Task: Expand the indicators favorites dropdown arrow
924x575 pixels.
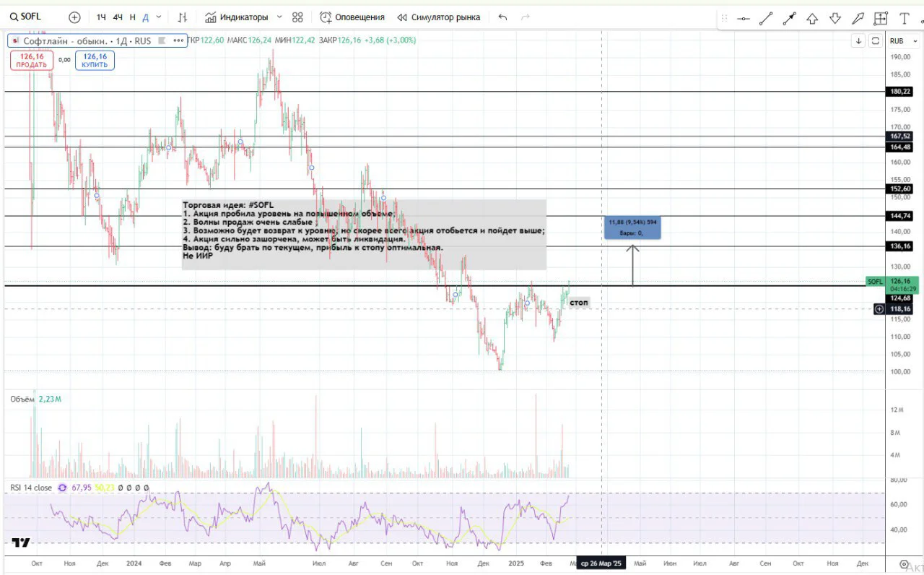Action: click(279, 17)
